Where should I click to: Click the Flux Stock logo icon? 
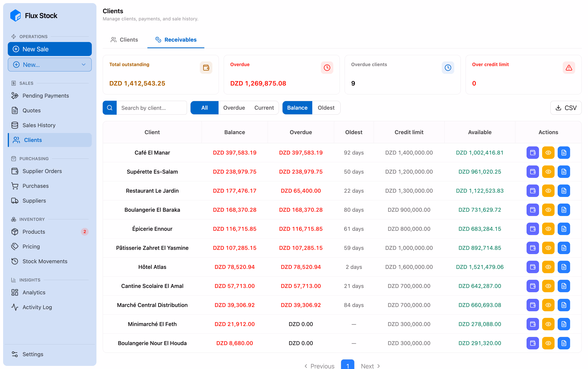[15, 16]
